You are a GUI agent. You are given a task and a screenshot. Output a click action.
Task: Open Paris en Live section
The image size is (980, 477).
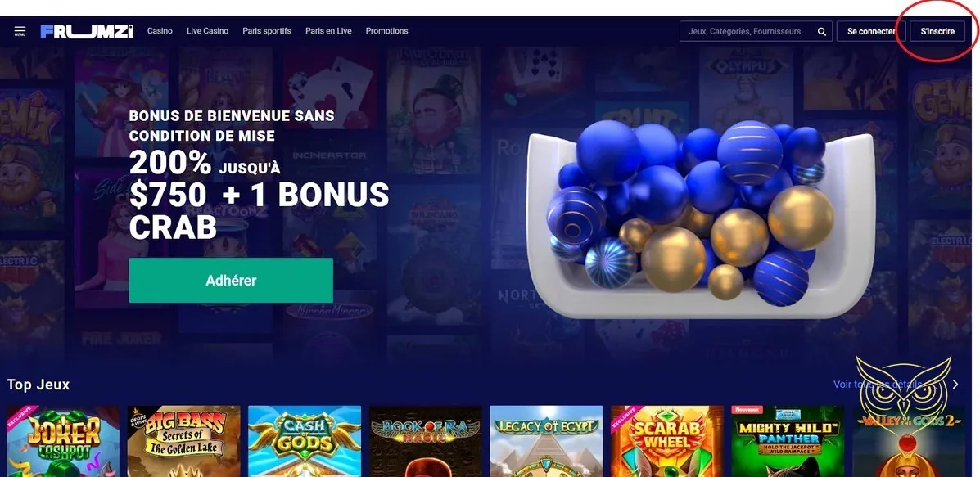point(328,31)
